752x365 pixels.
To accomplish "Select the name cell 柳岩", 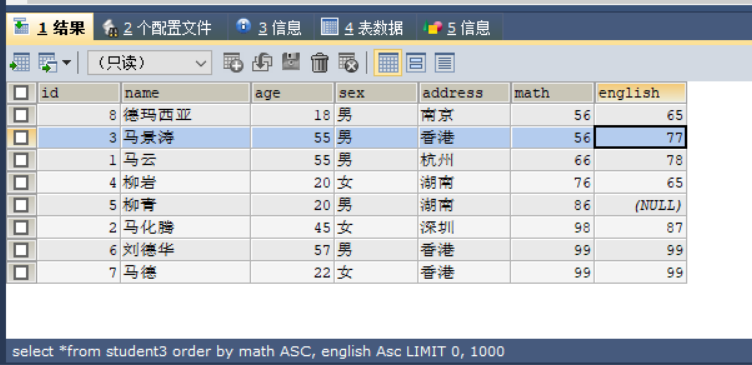I will click(x=186, y=183).
